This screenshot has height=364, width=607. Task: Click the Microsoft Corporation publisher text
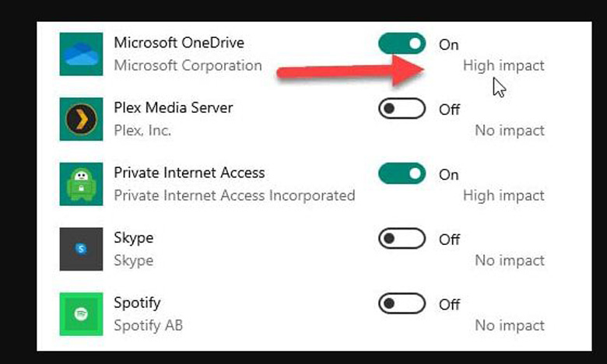(x=188, y=65)
